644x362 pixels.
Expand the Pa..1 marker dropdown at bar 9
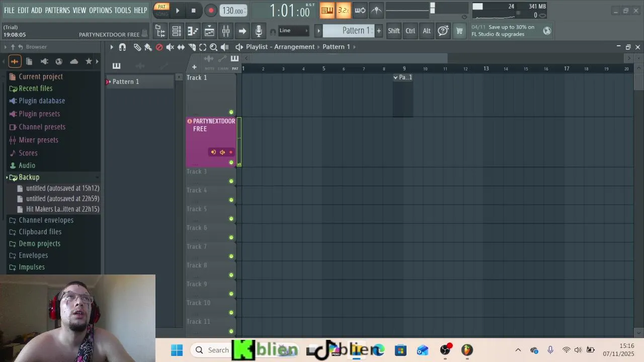coord(395,77)
